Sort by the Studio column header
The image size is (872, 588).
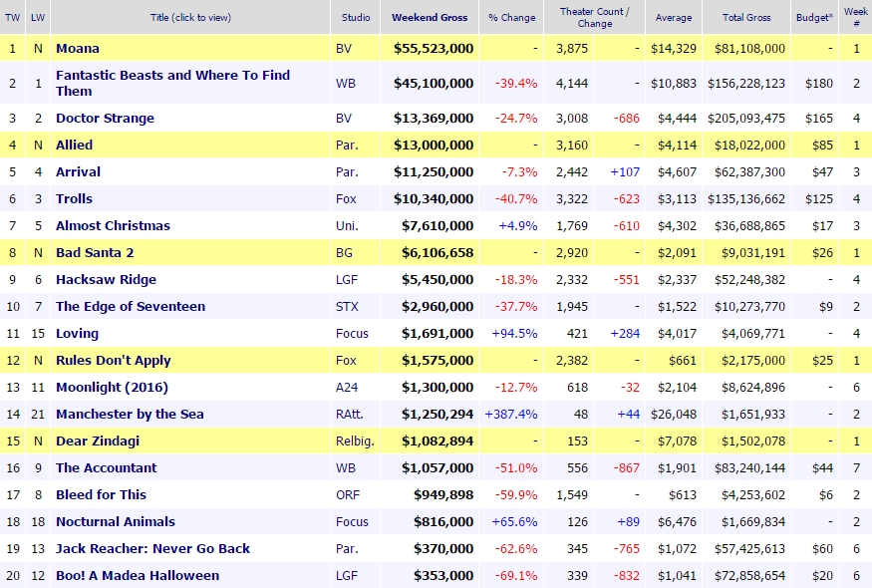tap(355, 17)
